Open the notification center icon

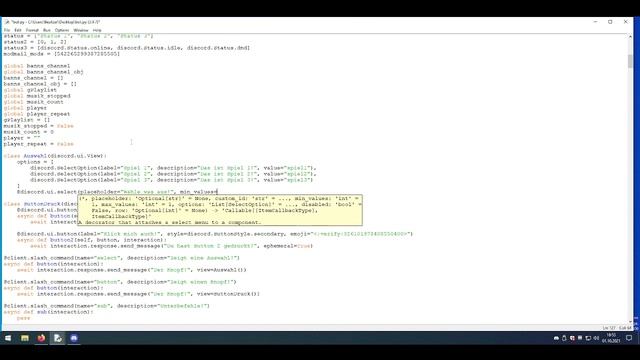[x=629, y=338]
